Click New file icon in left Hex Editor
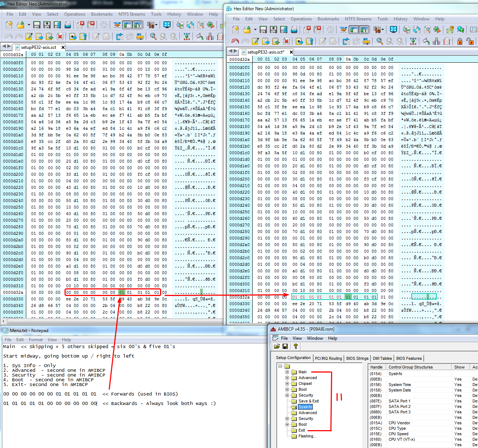The width and height of the screenshot is (478, 448). coord(9,25)
